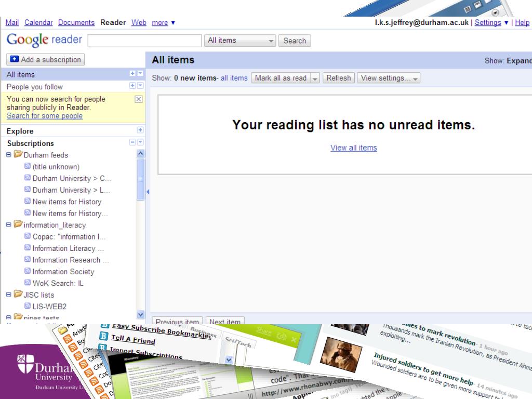This screenshot has height=399, width=532.
Task: Click feed icon for New items for History...
Action: pyautogui.click(x=28, y=201)
